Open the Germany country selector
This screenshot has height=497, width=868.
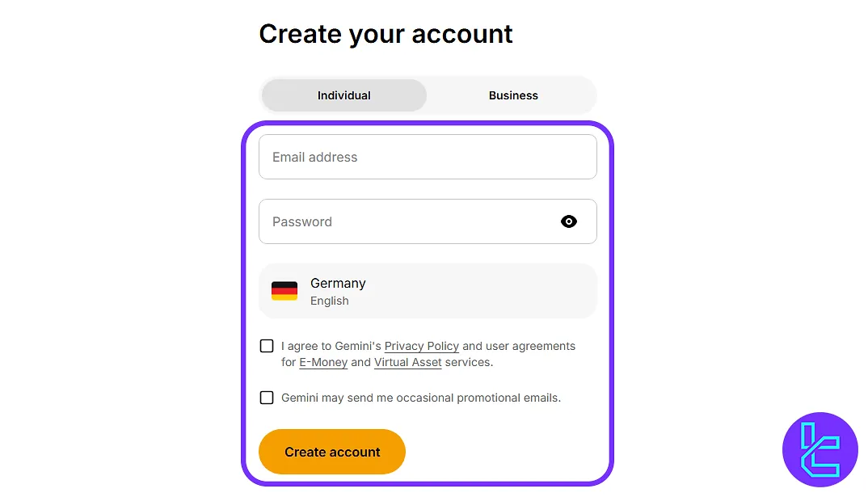(x=428, y=291)
